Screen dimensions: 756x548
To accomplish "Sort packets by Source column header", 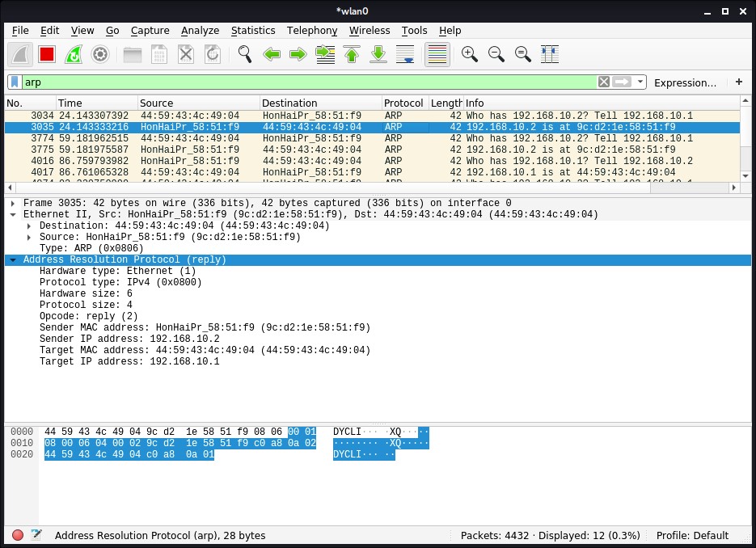I will pyautogui.click(x=198, y=103).
